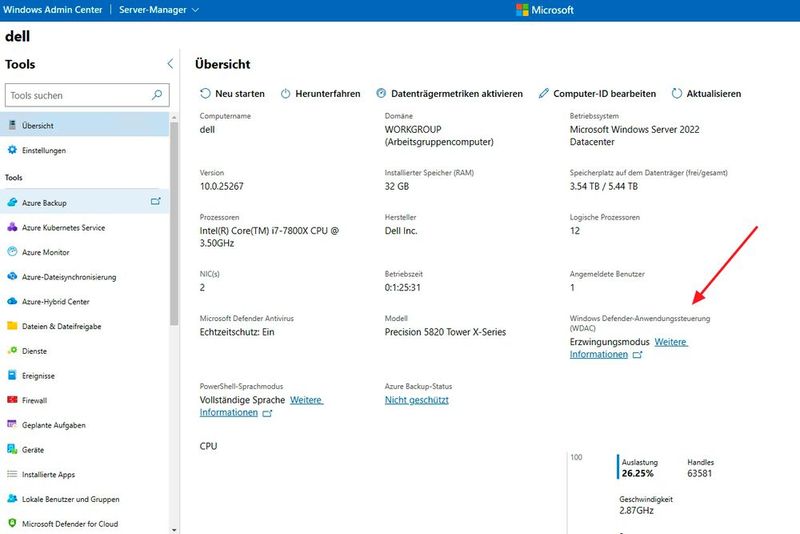800x534 pixels.
Task: Select Installierte Apps tool entry
Action: (85, 474)
